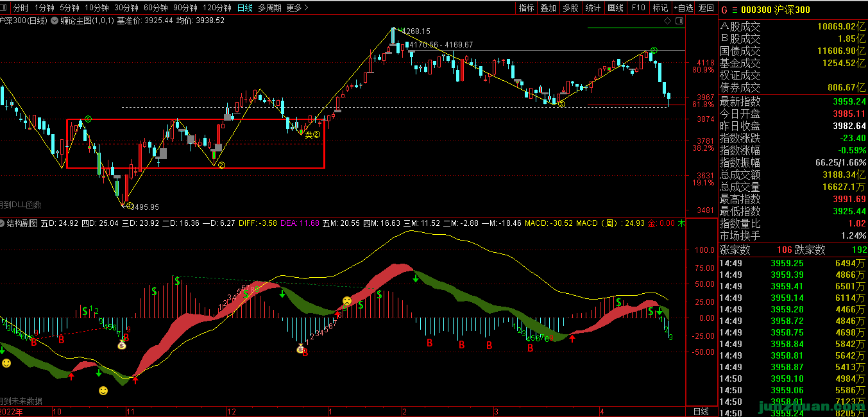Click the A股成交 10869.02亿 row

pos(792,26)
